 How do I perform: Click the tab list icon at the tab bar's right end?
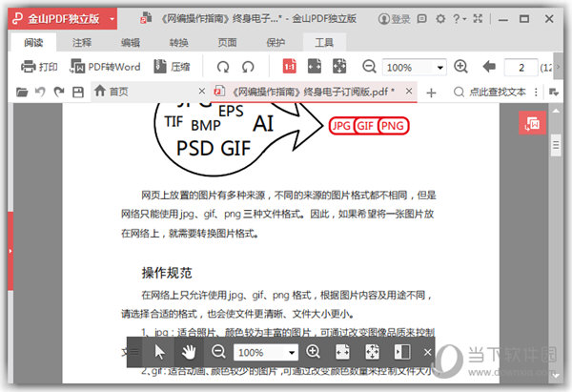pos(554,92)
